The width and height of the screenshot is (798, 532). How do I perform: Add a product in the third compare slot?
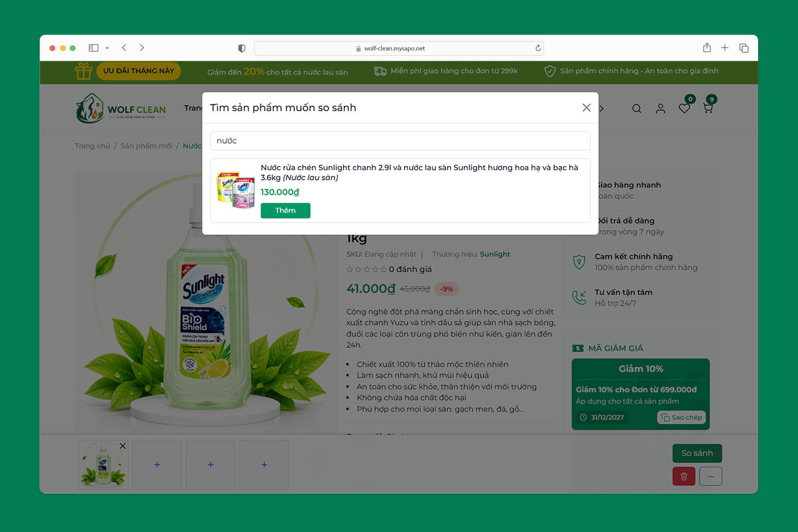(211, 465)
